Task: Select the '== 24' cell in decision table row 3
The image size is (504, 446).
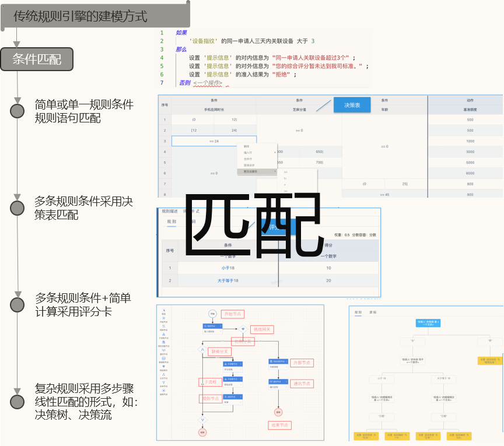Action: tap(214, 141)
